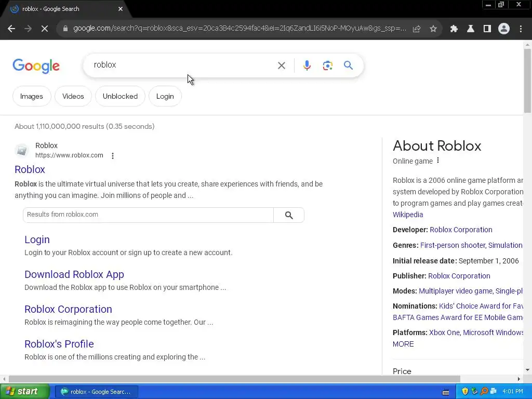The height and width of the screenshot is (399, 532).
Task: Select the roblox - Google Search tab
Action: point(64,9)
